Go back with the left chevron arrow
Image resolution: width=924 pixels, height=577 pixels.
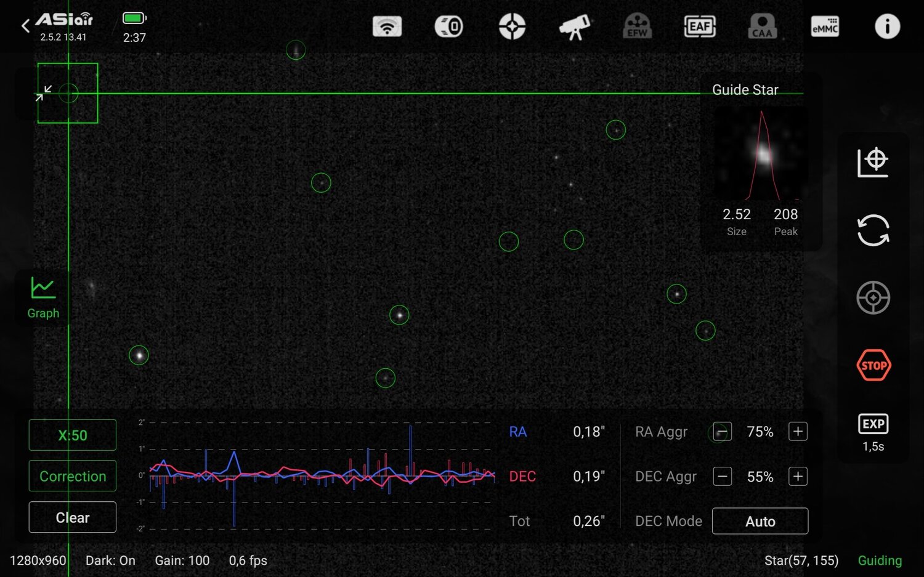25,26
